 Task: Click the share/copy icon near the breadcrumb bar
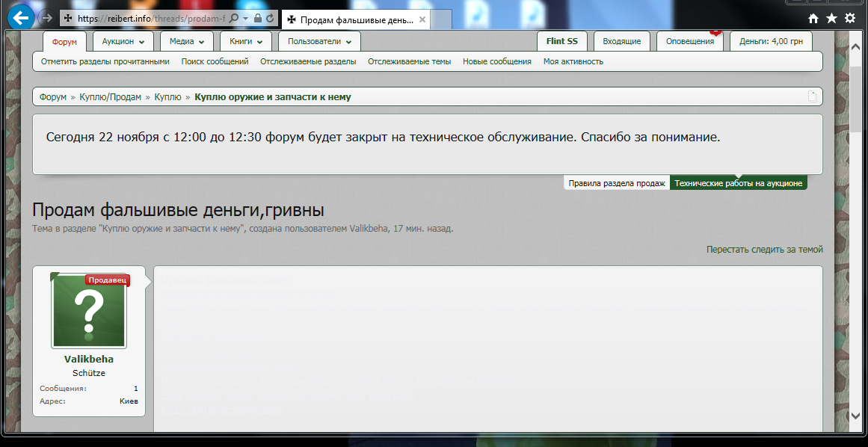(812, 96)
